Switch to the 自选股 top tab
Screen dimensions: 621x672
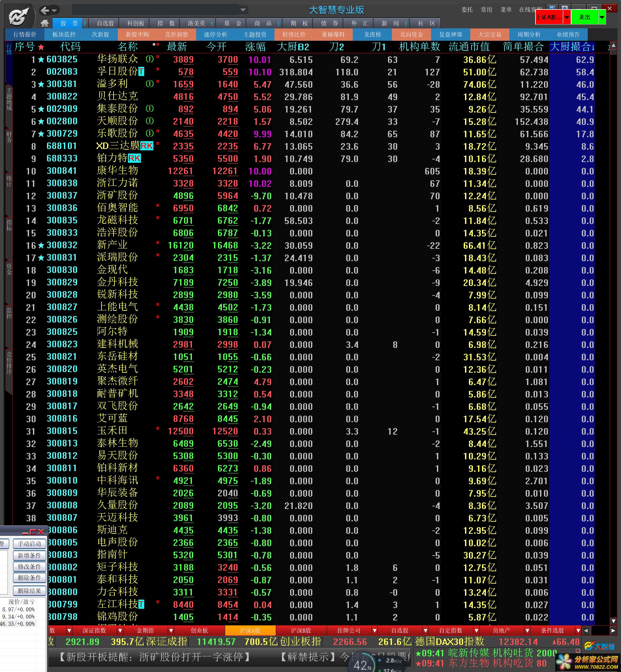click(x=105, y=23)
